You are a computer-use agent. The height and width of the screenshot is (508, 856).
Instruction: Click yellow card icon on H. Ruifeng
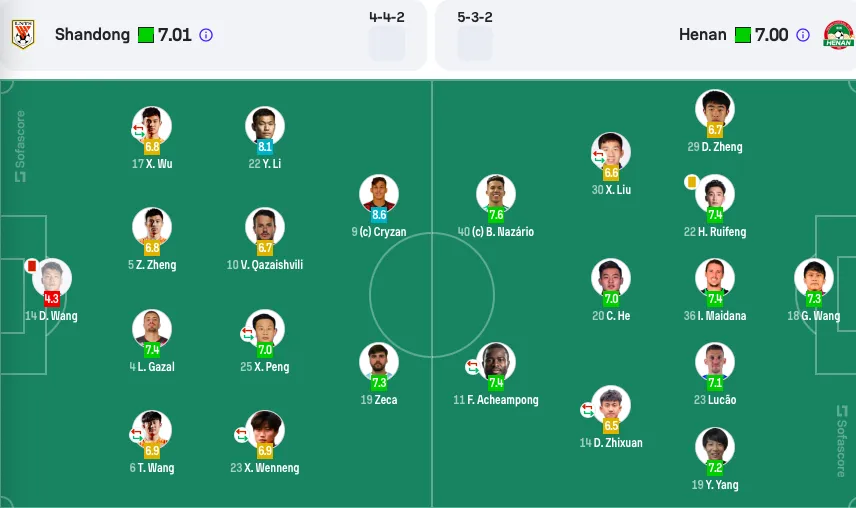pos(691,182)
